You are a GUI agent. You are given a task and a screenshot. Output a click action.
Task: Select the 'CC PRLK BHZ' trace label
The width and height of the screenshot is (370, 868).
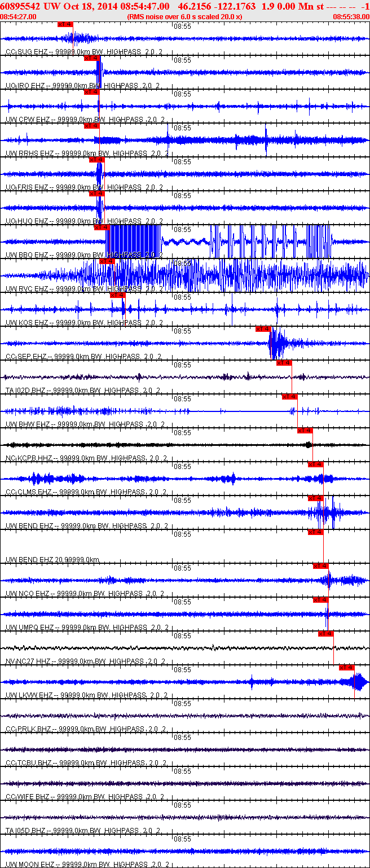coord(29,729)
